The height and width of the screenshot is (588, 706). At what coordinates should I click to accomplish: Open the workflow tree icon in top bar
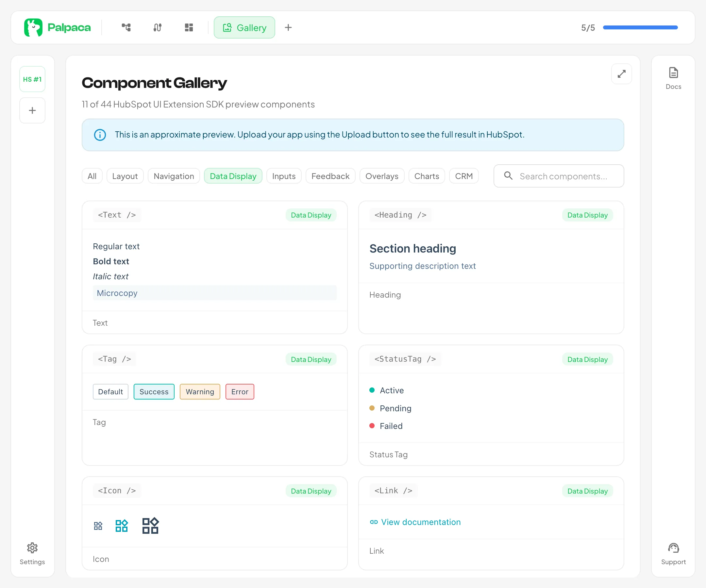coord(126,27)
